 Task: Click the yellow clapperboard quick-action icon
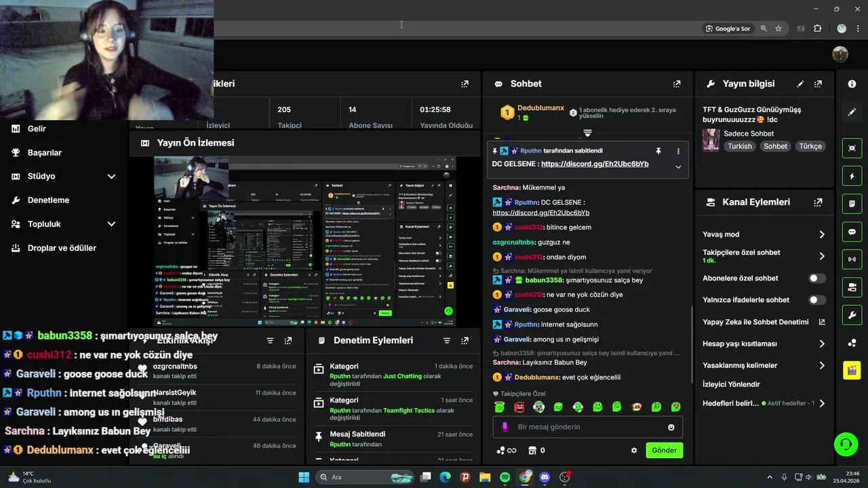pyautogui.click(x=852, y=370)
